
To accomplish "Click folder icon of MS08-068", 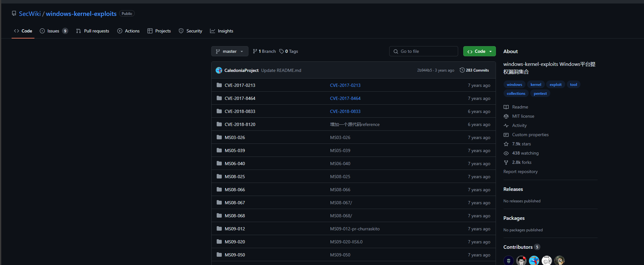I will pos(219,215).
